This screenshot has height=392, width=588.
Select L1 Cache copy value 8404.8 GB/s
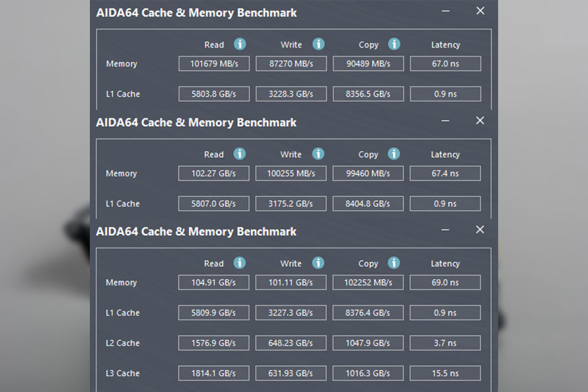[368, 204]
